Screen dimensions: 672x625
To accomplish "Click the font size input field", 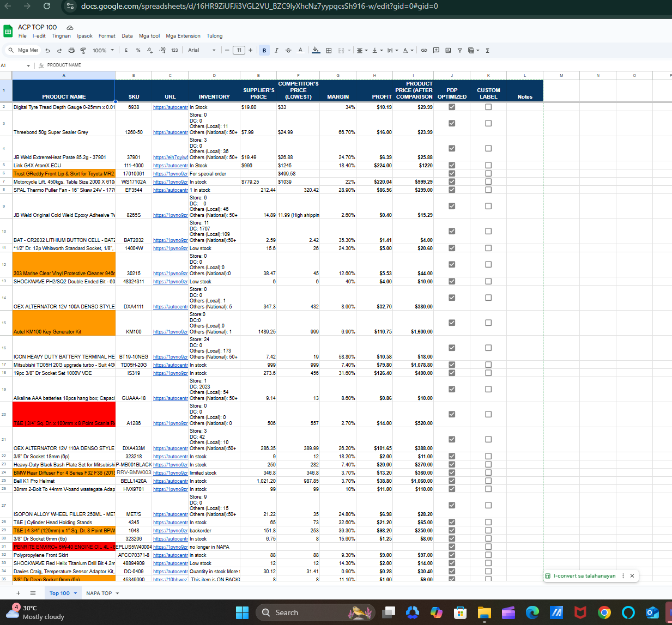I will 239,50.
